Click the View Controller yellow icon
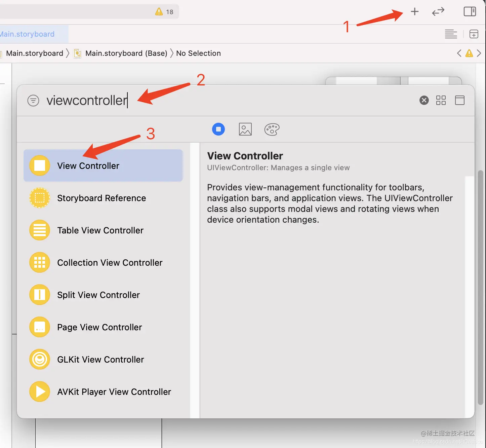This screenshot has width=486, height=448. coord(40,165)
